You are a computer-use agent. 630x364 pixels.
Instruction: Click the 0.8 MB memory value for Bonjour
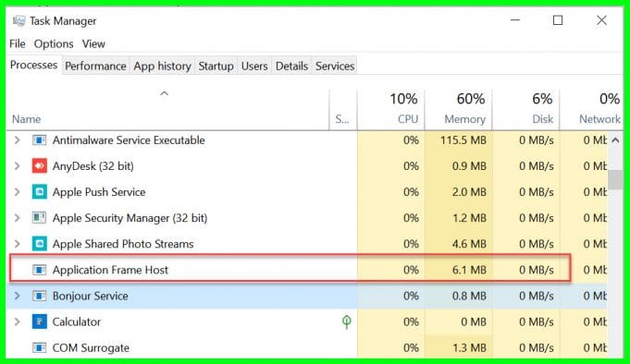[469, 296]
